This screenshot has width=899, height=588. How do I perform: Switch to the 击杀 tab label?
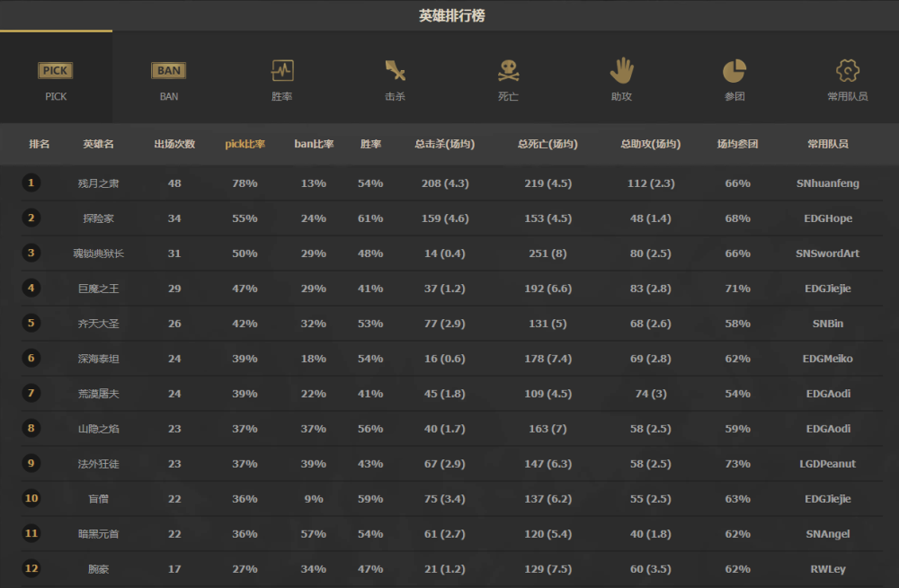395,96
